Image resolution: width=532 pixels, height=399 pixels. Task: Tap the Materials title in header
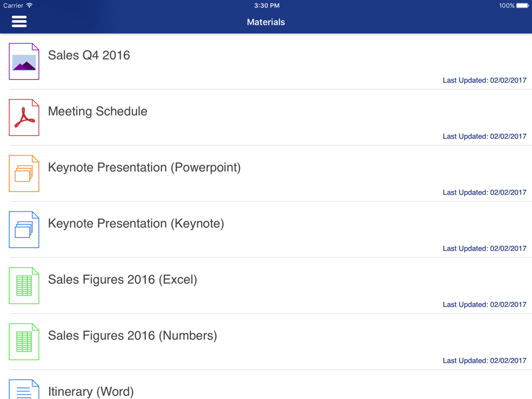point(265,22)
